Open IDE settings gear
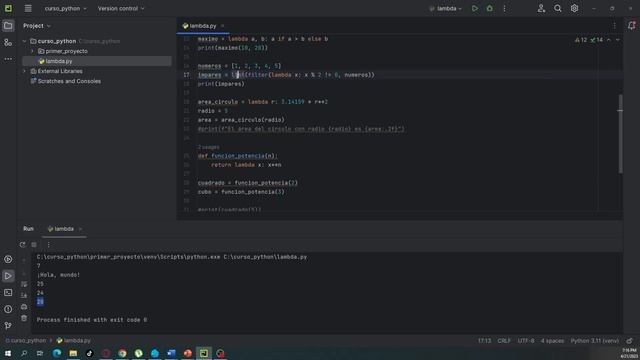 574,8
